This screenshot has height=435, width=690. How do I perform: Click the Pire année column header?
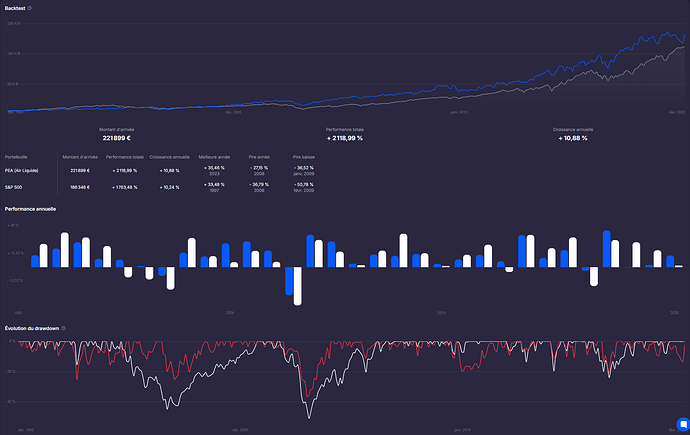[258, 157]
